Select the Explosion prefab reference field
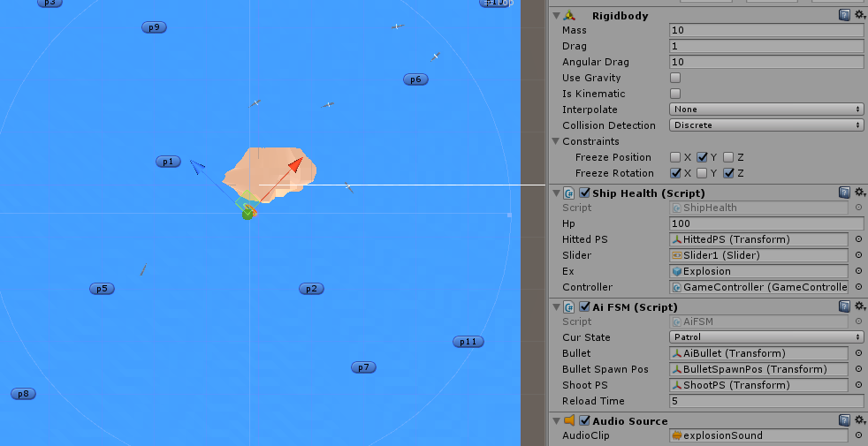Viewport: 868px width, 446px height. point(758,271)
